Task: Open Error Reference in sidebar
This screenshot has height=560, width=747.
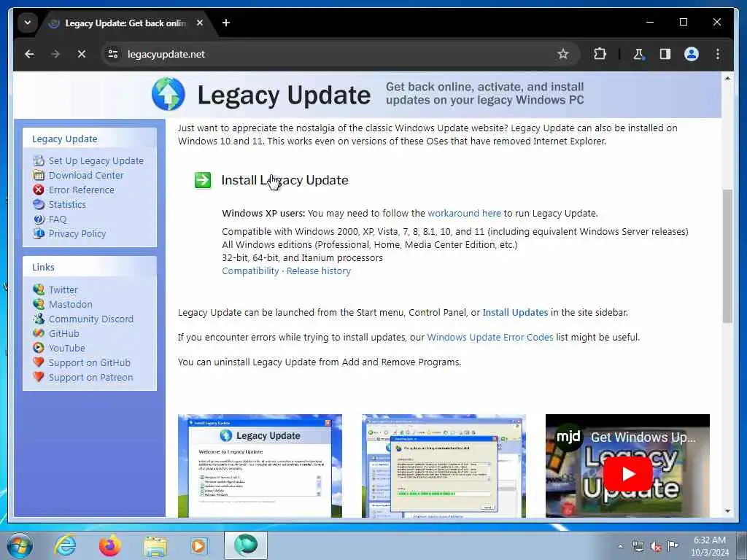Action: click(x=82, y=190)
